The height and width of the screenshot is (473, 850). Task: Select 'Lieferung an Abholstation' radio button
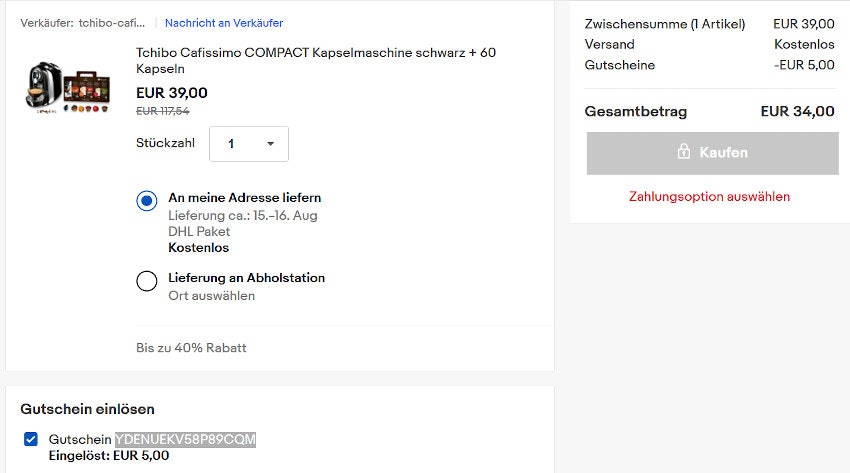[x=147, y=281]
